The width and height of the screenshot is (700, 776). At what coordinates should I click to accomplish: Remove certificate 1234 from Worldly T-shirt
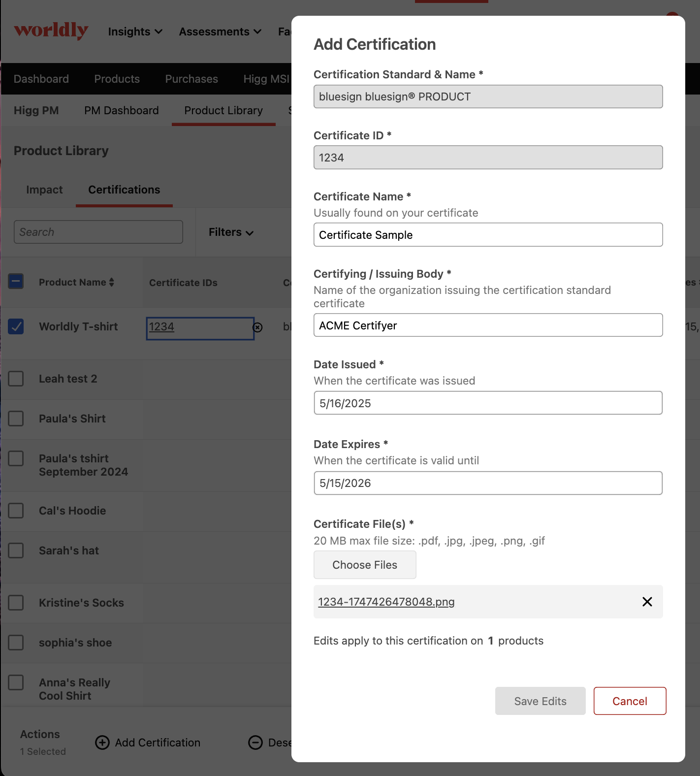257,327
